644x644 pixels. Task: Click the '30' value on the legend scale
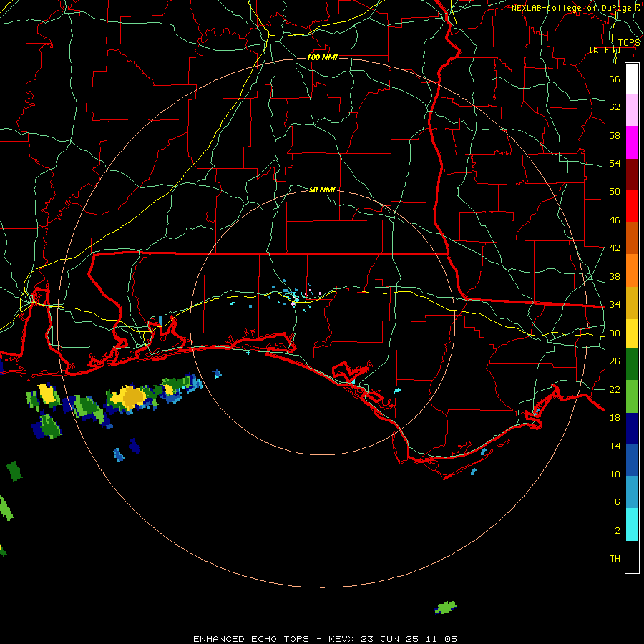point(615,333)
